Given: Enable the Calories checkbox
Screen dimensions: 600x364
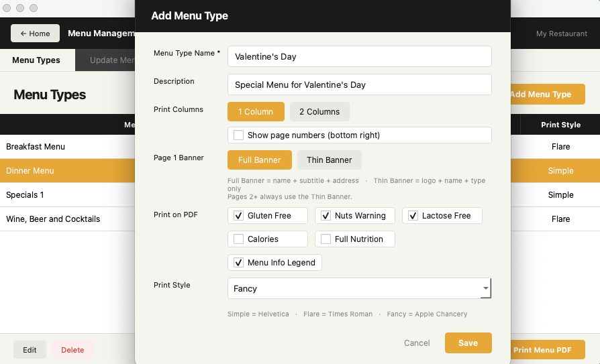Looking at the screenshot, I should tap(238, 239).
